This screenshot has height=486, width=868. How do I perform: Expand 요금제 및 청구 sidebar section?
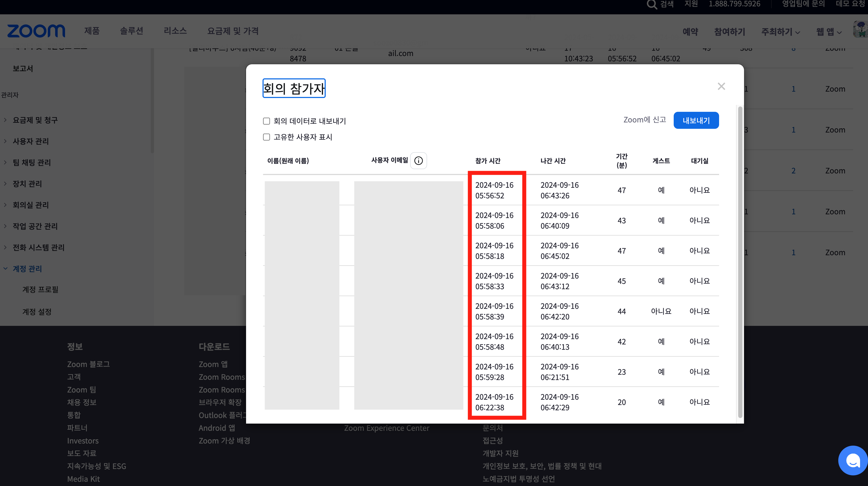35,120
